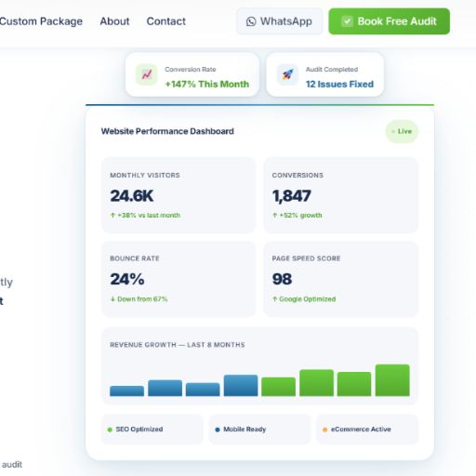Screen dimensions: 476x476
Task: Click the orange dot beside eCommerce Active
Action: pyautogui.click(x=325, y=430)
